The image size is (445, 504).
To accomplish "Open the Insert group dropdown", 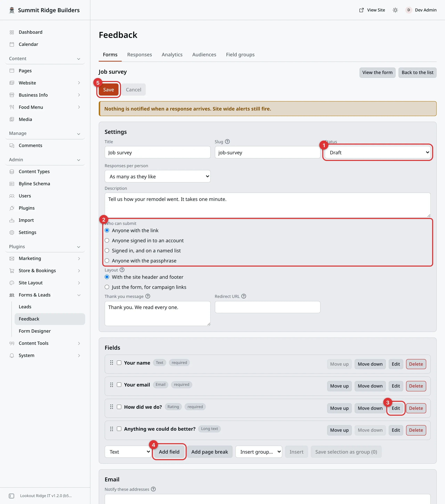I will point(259,452).
